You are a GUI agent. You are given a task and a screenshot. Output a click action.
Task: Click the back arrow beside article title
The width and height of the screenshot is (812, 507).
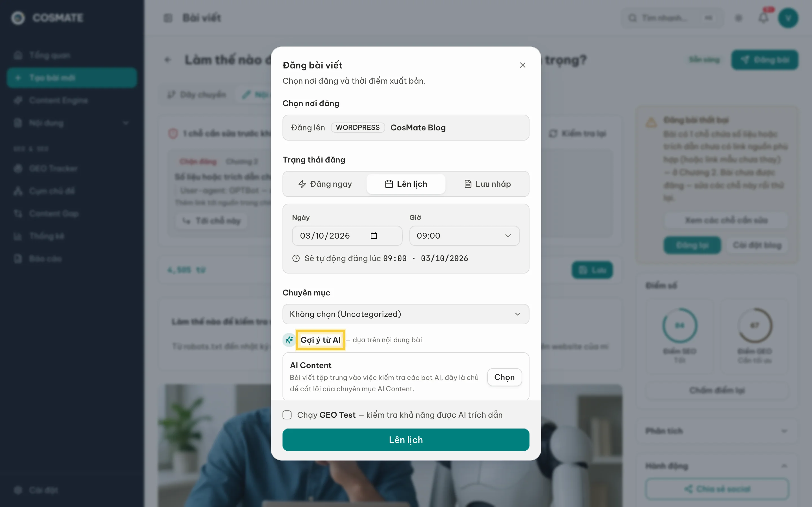[x=167, y=60]
